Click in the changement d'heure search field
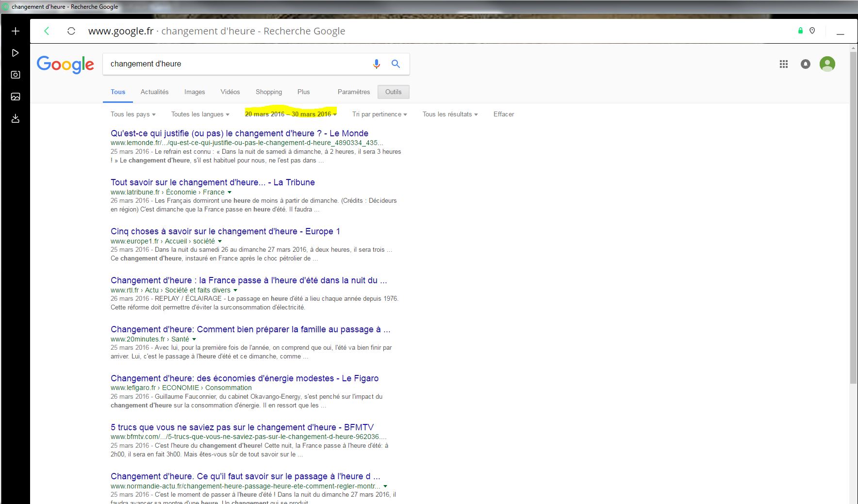 233,64
